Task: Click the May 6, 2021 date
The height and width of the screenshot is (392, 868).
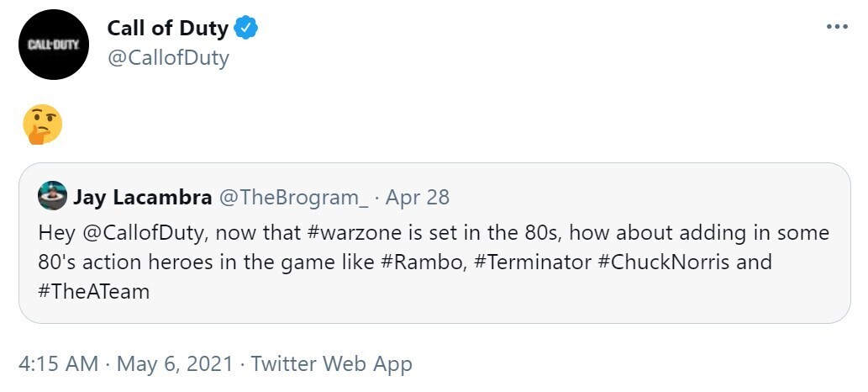Action: tap(173, 364)
